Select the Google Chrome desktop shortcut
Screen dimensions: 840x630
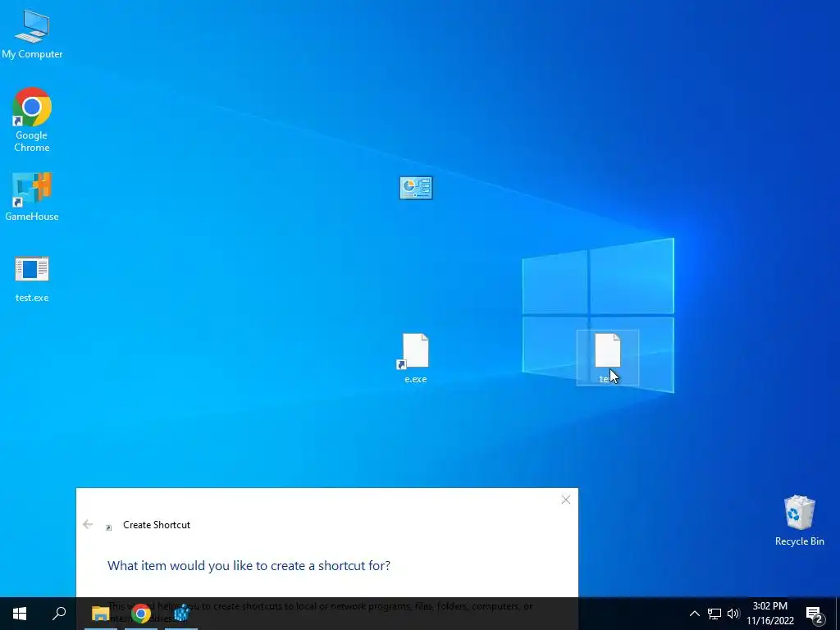pos(32,119)
